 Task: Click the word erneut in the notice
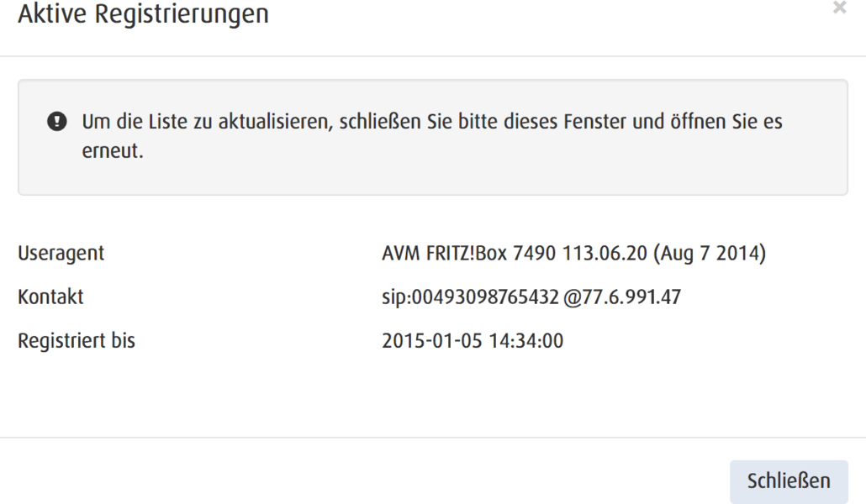[x=111, y=150]
